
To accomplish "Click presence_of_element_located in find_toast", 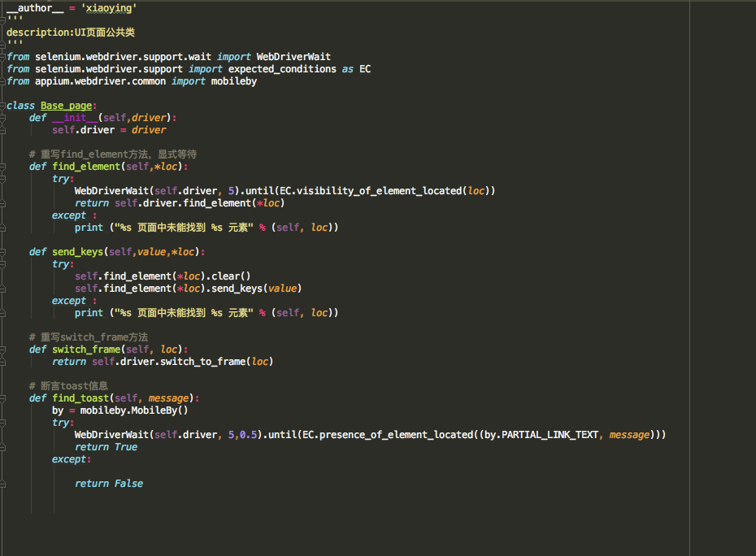I will [x=397, y=435].
